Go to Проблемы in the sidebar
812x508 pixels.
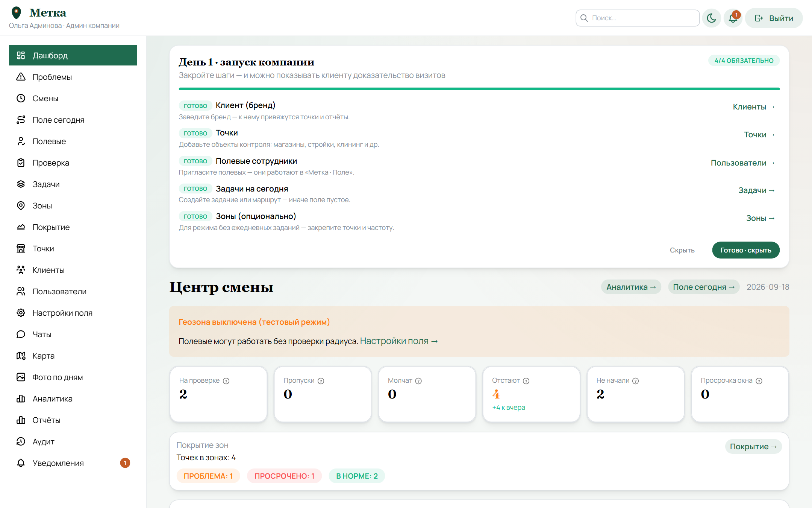(73, 77)
